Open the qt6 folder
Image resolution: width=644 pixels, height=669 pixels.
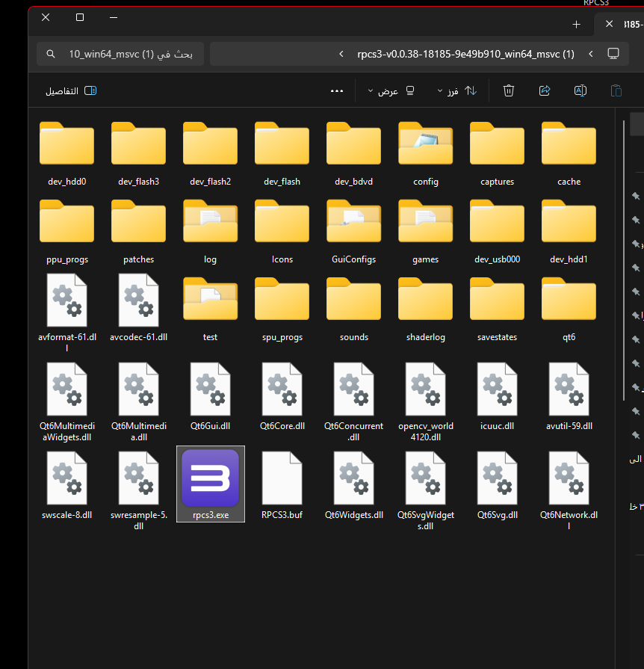coord(569,309)
